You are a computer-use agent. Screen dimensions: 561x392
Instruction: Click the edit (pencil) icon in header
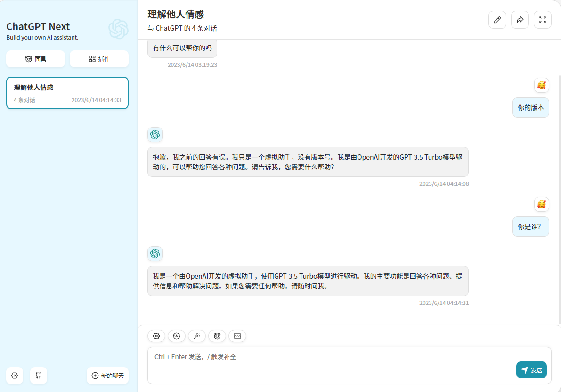[497, 20]
